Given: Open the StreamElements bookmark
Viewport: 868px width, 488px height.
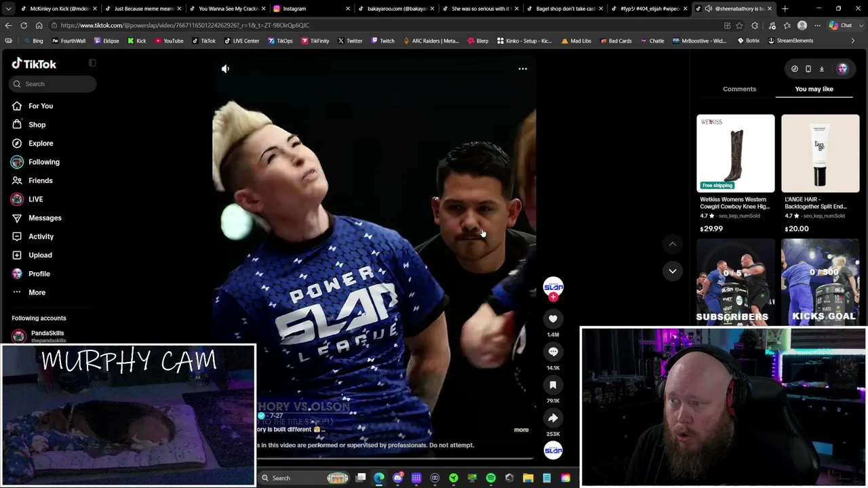Looking at the screenshot, I should point(790,41).
